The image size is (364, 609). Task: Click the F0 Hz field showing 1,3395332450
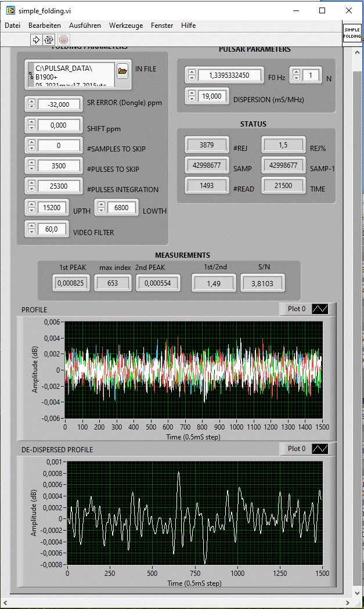(x=229, y=75)
